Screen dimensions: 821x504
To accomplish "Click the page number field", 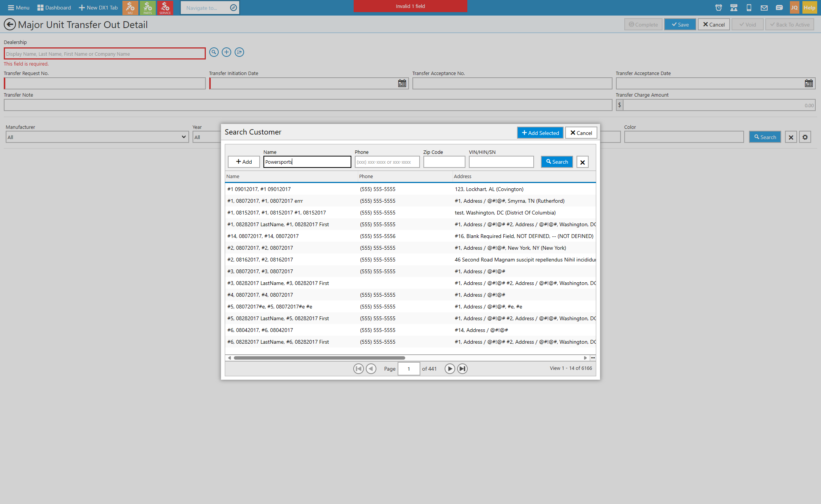I will [x=409, y=369].
